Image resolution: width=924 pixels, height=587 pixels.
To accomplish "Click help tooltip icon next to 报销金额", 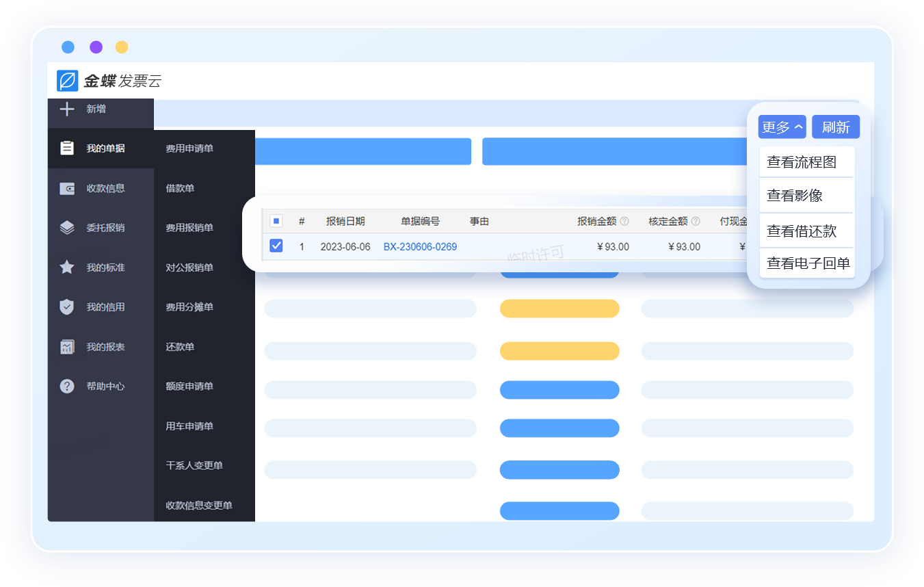I will [x=624, y=222].
